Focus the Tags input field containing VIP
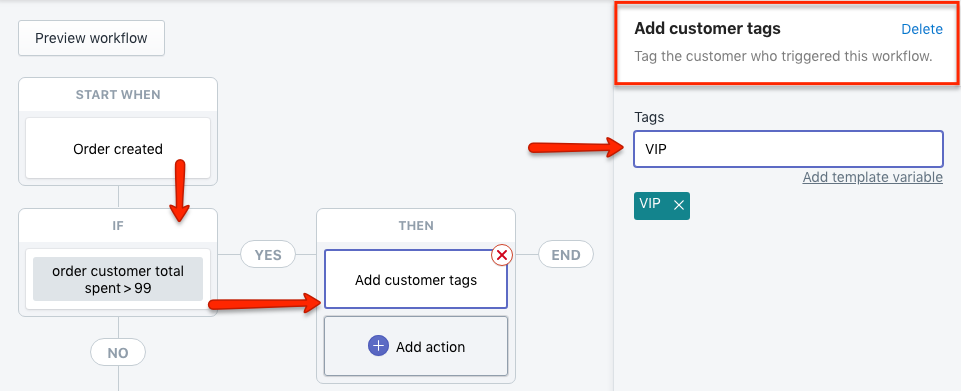Screen dimensions: 961x391 tap(788, 149)
